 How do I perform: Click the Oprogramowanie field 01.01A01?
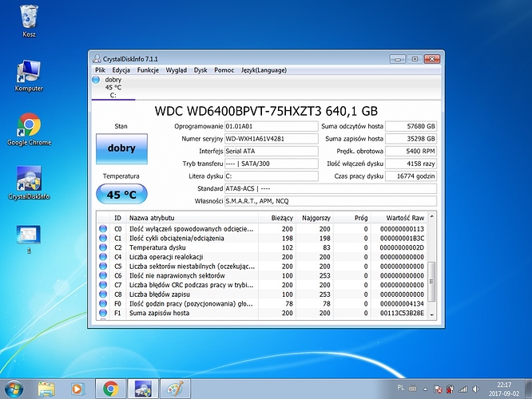coord(271,126)
